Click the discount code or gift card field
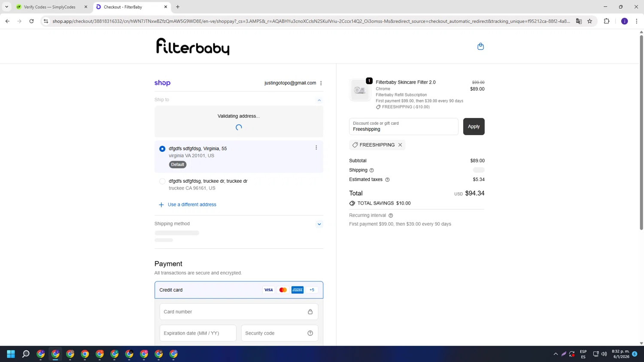644x362 pixels. coord(404,127)
